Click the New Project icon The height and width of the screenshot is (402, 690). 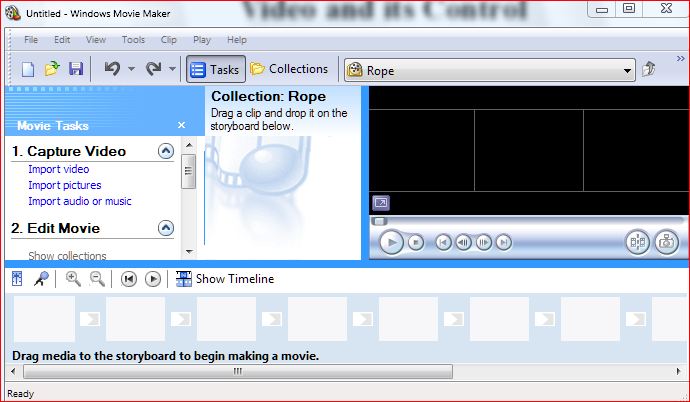(28, 69)
